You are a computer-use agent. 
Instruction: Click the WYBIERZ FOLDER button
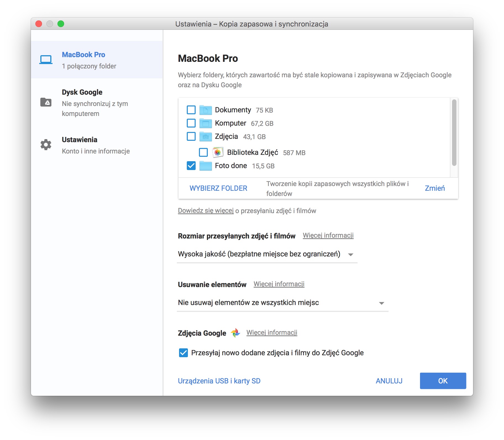pos(218,188)
